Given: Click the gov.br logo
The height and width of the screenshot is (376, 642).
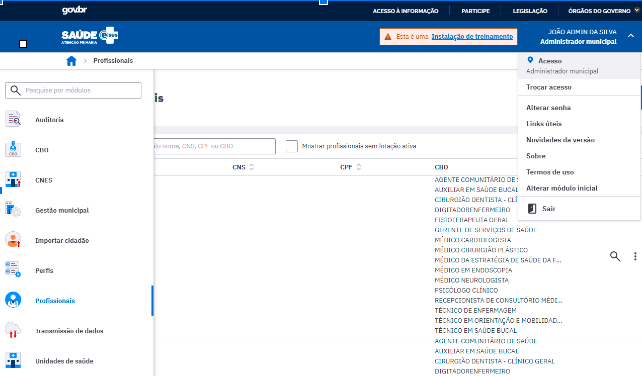Looking at the screenshot, I should pyautogui.click(x=75, y=10).
